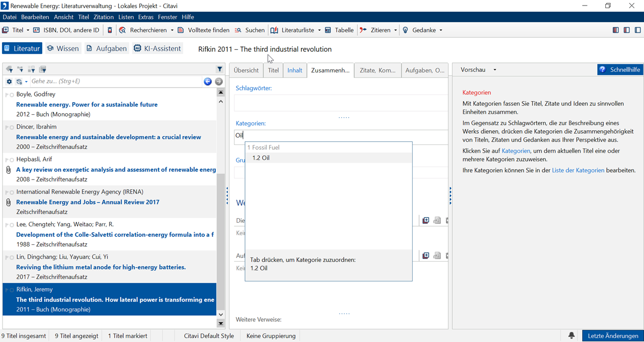Expand the Recherchieren dropdown arrow
644x342 pixels.
point(172,30)
